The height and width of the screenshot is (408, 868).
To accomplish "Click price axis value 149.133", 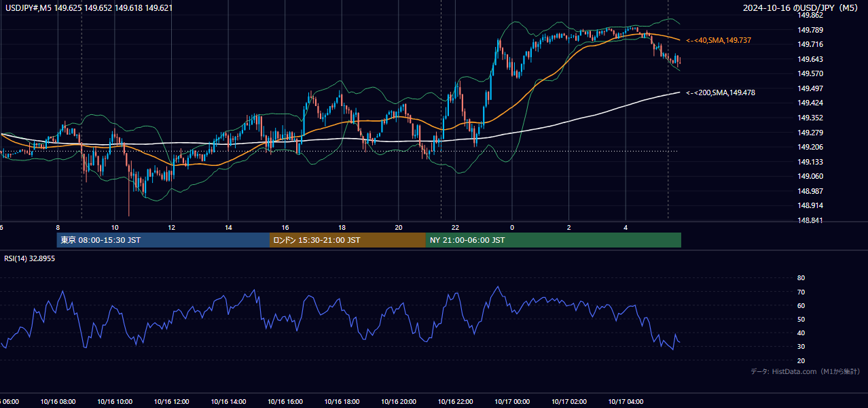I will [810, 162].
